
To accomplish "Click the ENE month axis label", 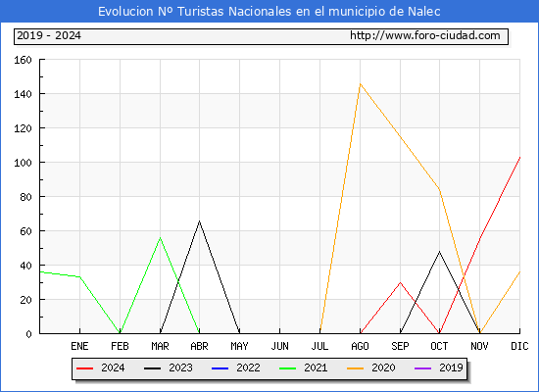I will (79, 346).
